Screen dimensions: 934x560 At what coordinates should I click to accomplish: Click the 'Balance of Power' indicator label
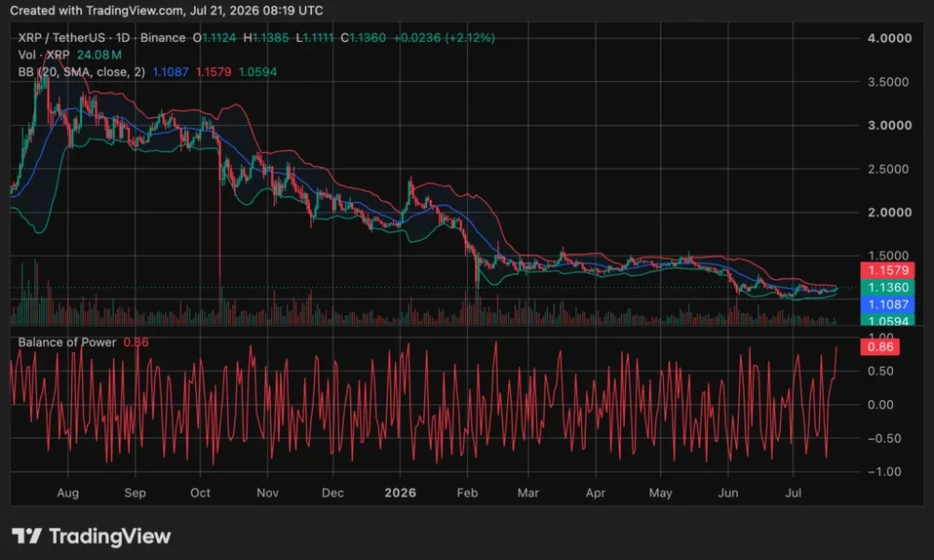point(66,343)
